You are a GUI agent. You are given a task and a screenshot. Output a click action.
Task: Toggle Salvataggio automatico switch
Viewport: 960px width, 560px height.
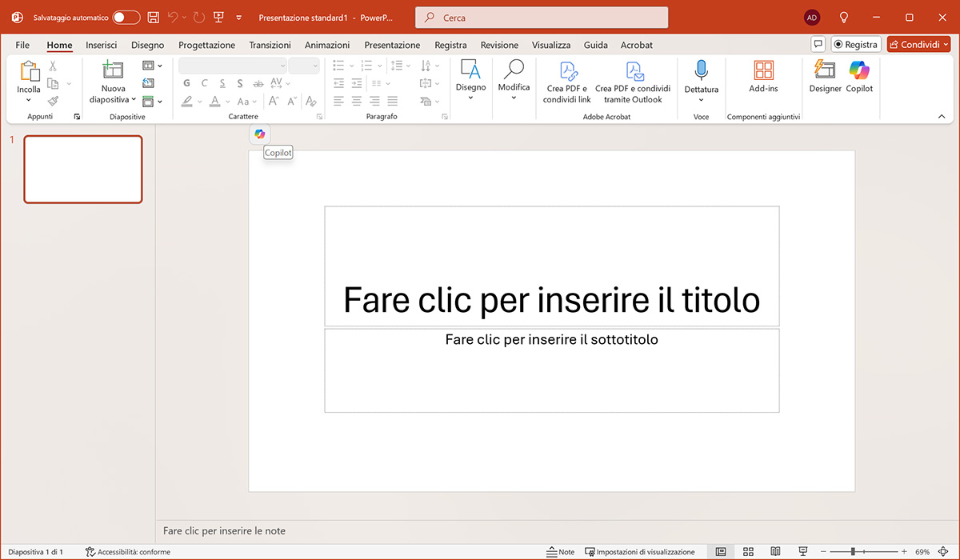click(126, 18)
